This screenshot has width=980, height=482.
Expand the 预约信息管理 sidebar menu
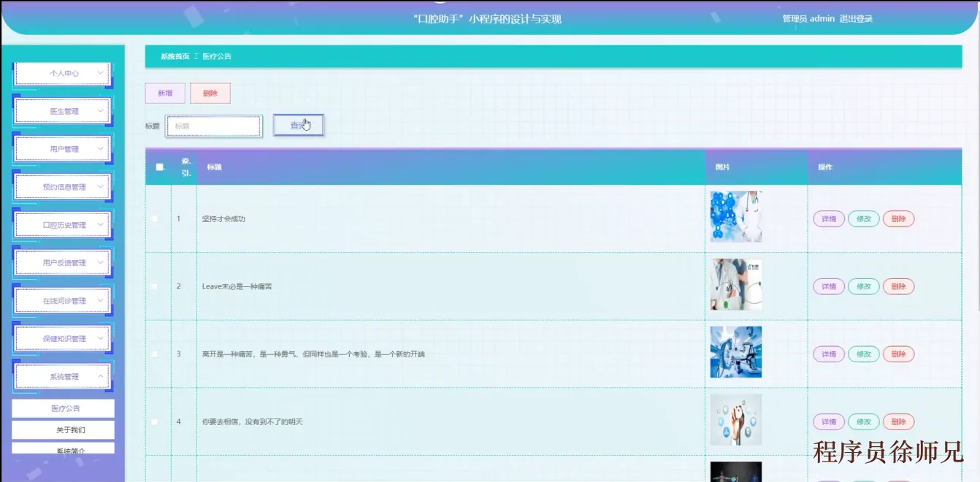(63, 188)
